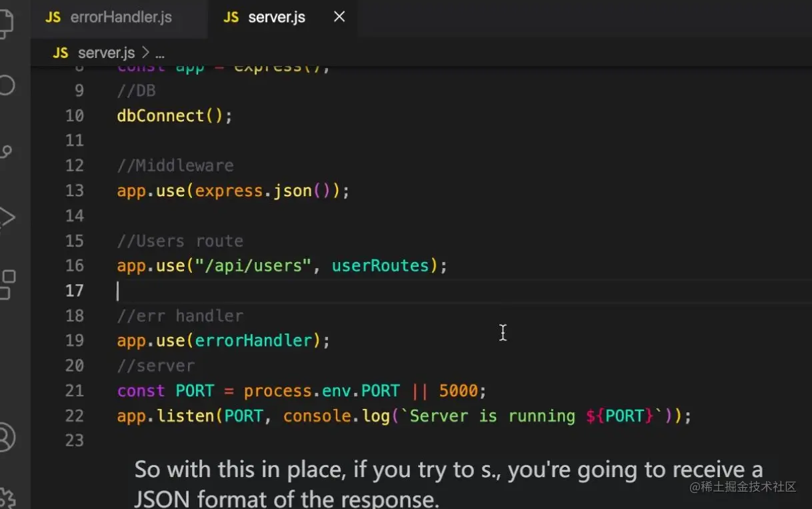Screen dimensions: 812x509
Task: Click line number 9 in the gutter
Action: click(x=79, y=90)
